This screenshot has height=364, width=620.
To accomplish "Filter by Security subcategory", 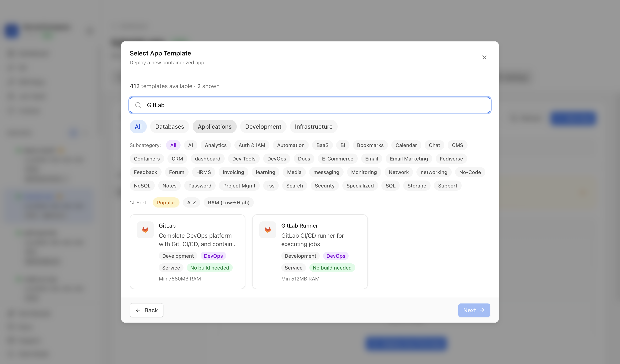I will pyautogui.click(x=325, y=186).
